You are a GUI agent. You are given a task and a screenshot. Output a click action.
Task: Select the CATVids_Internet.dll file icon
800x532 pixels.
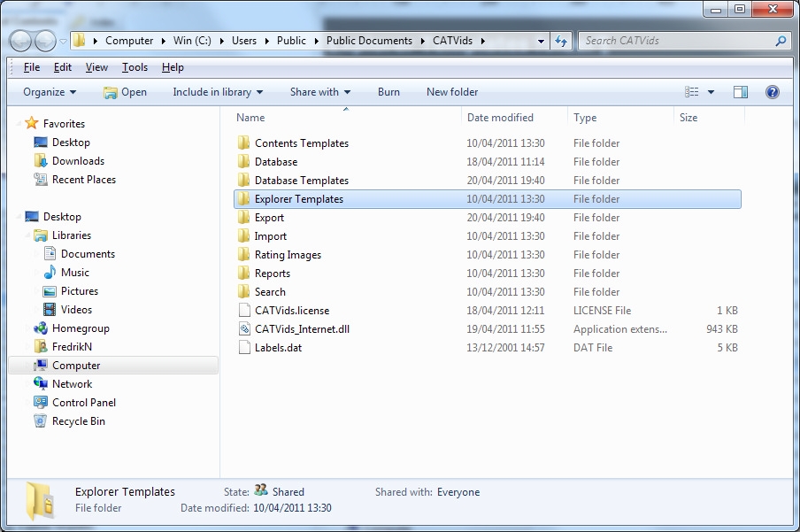(245, 329)
